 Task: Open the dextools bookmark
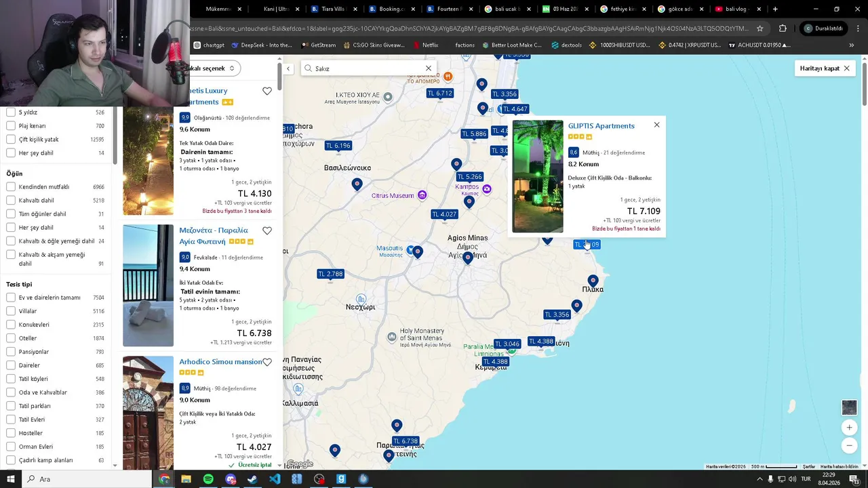coord(566,45)
